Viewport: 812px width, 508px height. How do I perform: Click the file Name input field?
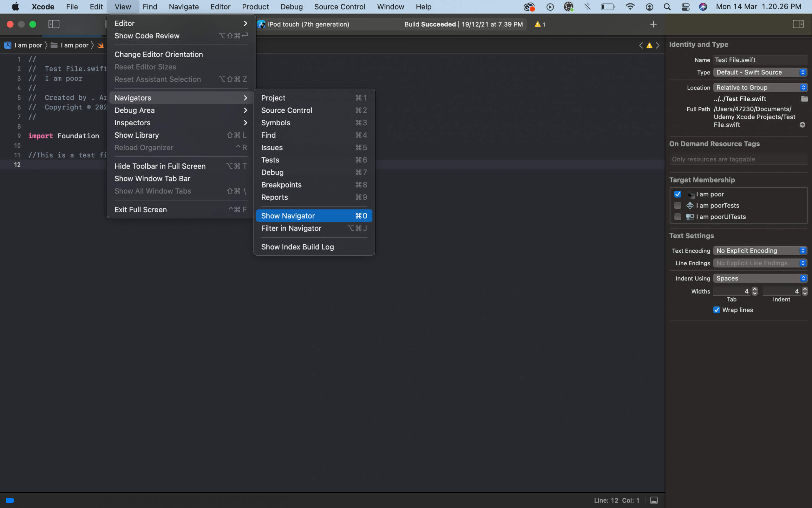point(760,60)
